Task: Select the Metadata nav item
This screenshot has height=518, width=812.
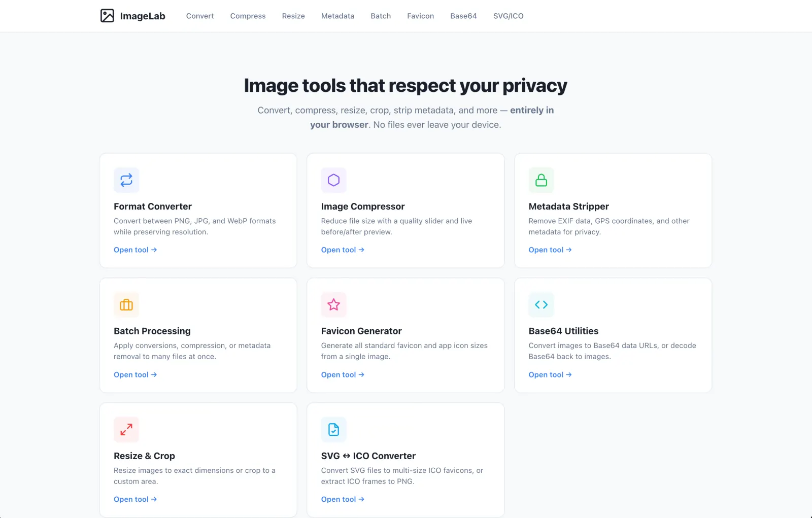Action: click(x=337, y=16)
